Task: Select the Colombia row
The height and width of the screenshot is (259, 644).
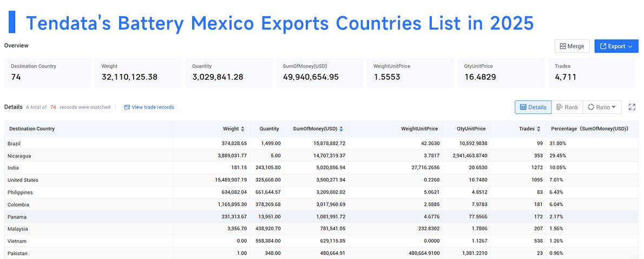Action: (321, 204)
